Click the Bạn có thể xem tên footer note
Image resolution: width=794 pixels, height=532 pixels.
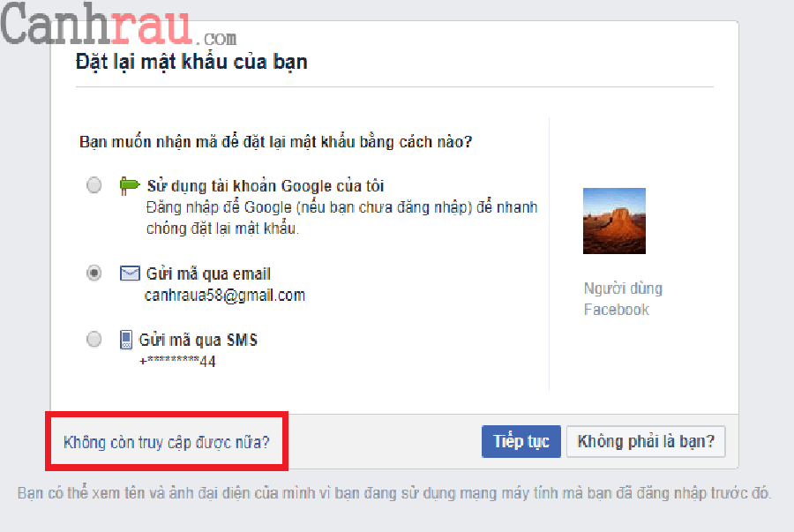click(x=394, y=493)
